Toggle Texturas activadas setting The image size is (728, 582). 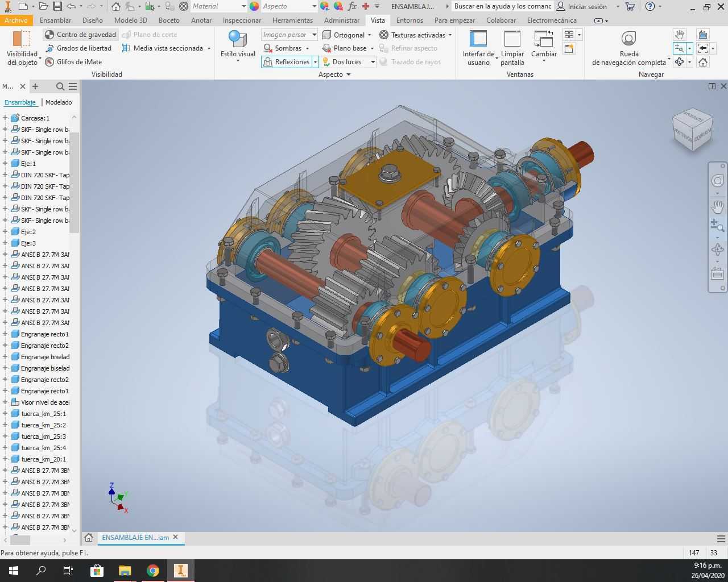416,35
